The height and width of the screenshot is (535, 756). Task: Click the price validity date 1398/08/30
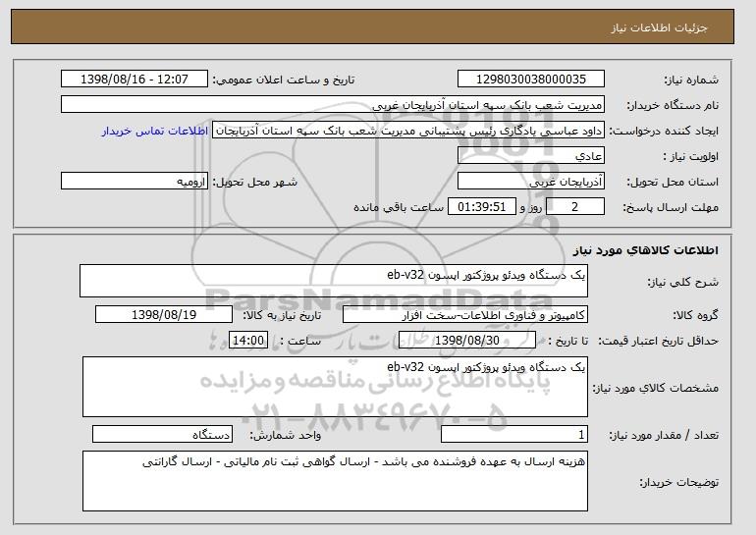[x=467, y=341]
